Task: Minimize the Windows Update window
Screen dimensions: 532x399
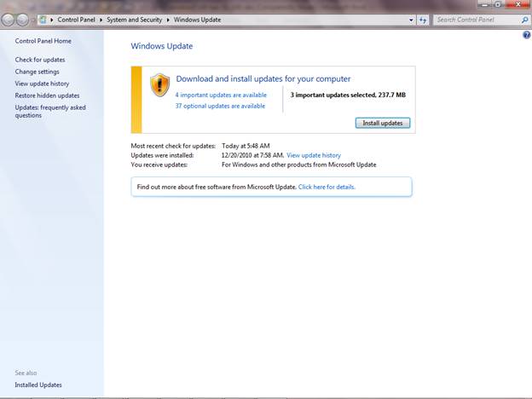Action: (x=484, y=4)
